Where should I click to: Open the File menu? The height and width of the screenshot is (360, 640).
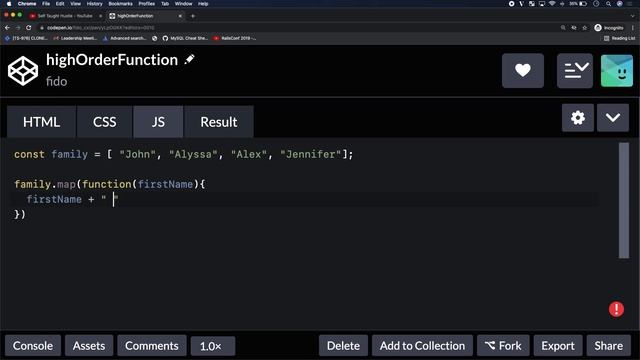click(x=46, y=4)
